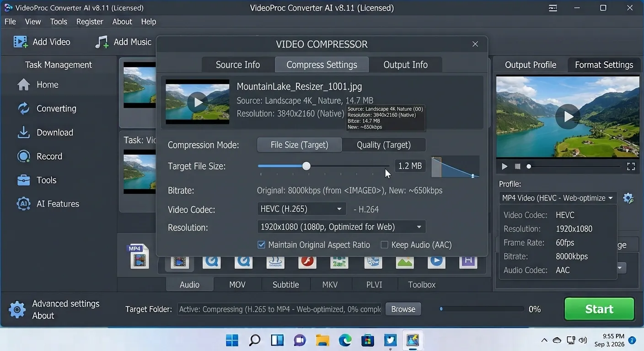Open the Converting section arrows icon
Screen dimensions: 644x351
[23, 108]
